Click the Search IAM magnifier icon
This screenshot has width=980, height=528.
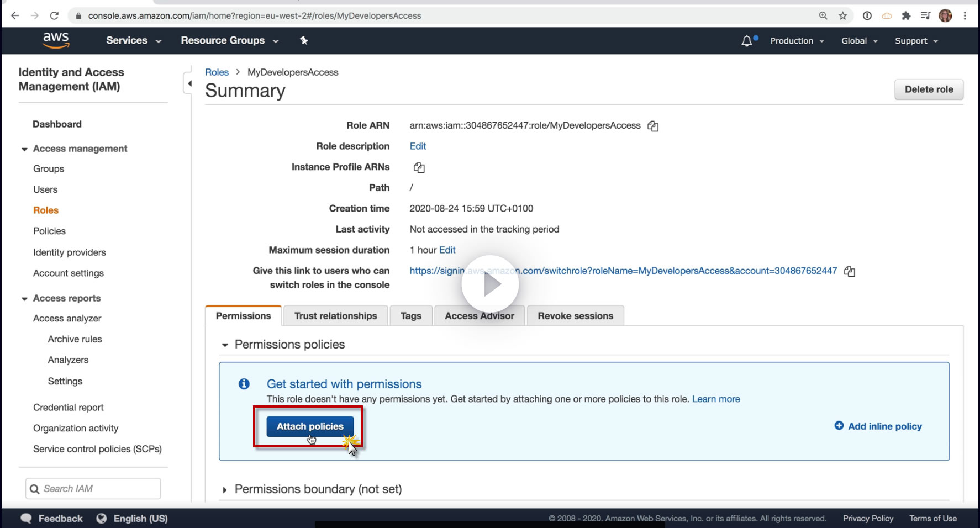(x=34, y=489)
